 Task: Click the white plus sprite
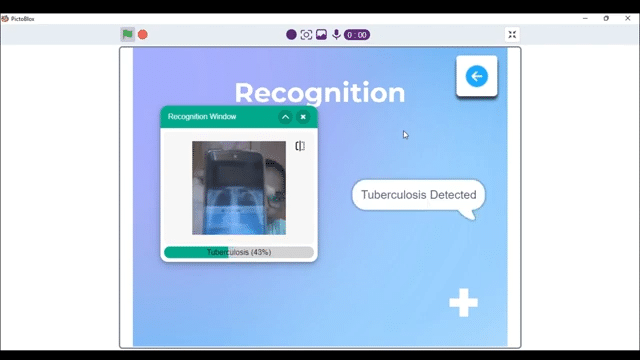click(x=463, y=303)
